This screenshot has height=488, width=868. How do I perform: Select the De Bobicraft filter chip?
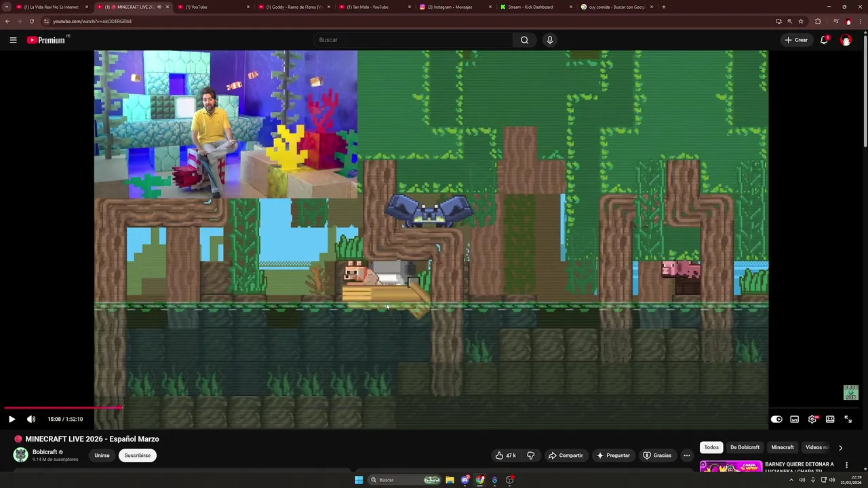pyautogui.click(x=745, y=447)
